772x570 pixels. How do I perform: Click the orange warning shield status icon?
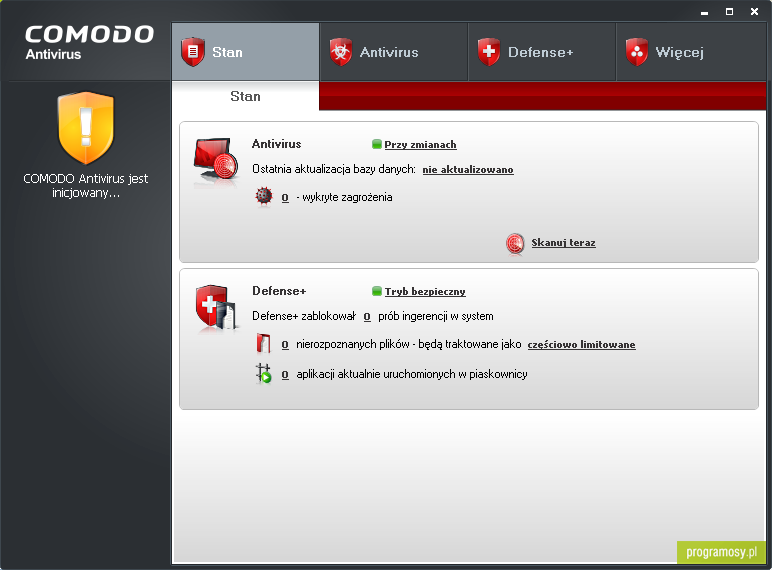[x=86, y=127]
